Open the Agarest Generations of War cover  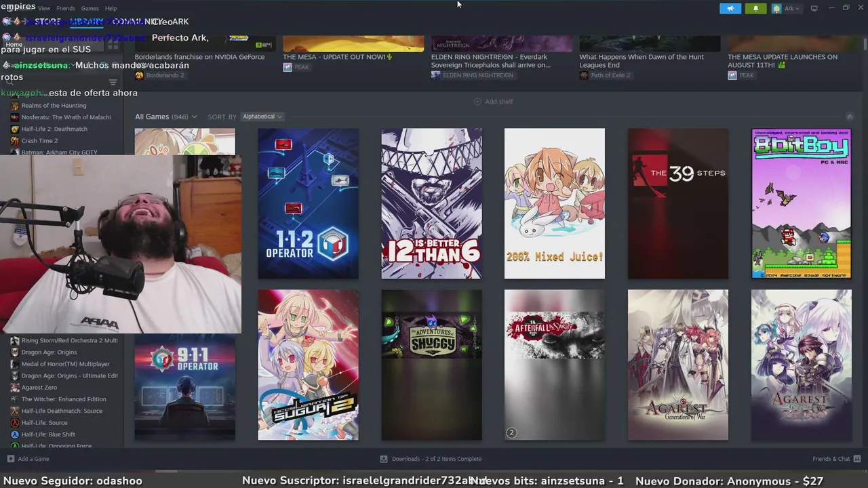(x=678, y=365)
